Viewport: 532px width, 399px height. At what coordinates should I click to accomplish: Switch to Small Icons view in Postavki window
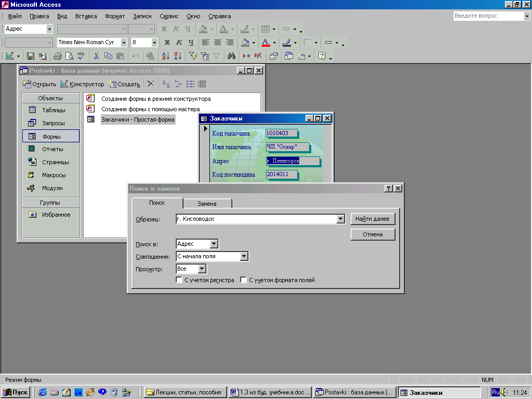coord(179,84)
